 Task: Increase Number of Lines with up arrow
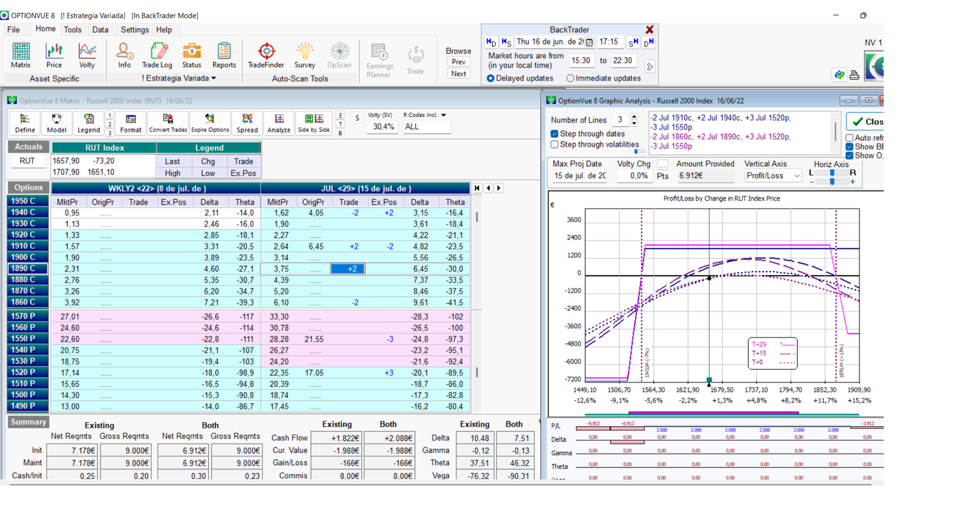634,116
